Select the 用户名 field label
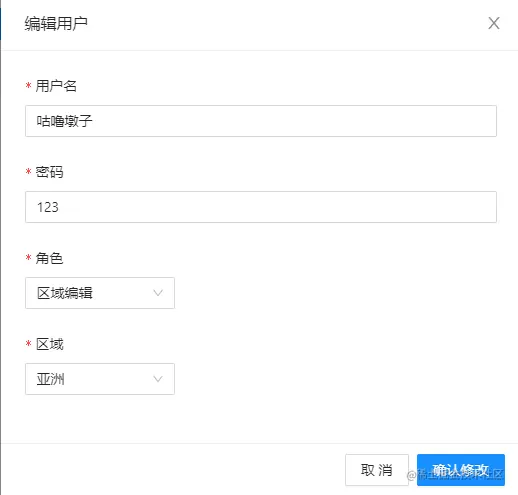Image resolution: width=518 pixels, height=495 pixels. [x=56, y=86]
